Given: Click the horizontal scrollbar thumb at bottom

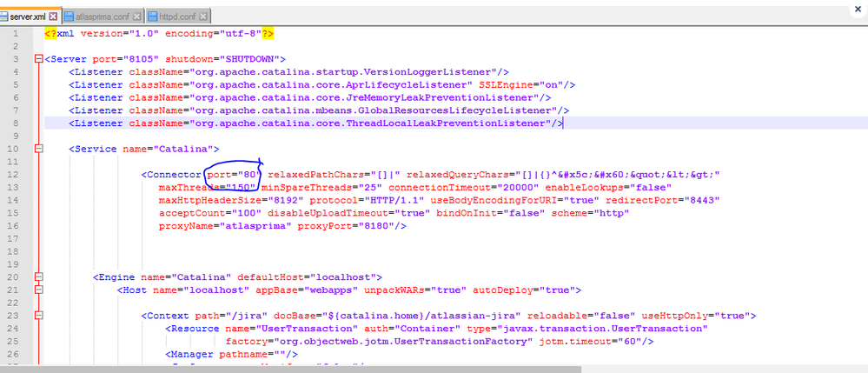Looking at the screenshot, I should pyautogui.click(x=290, y=370).
